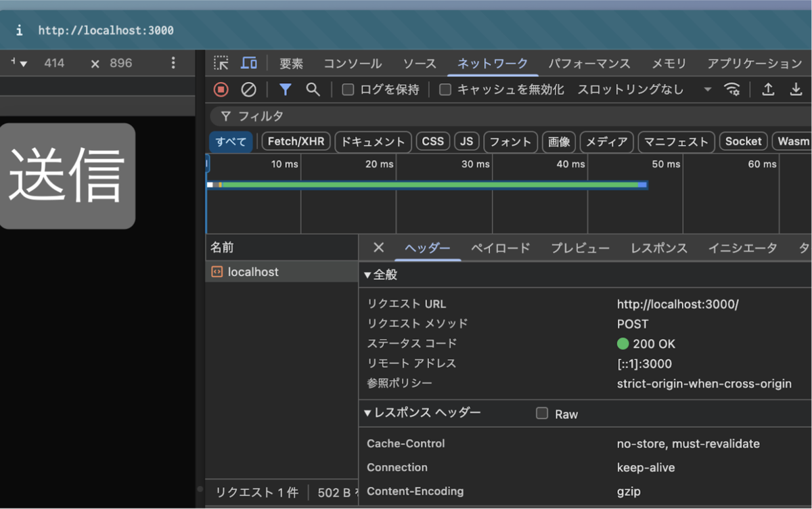This screenshot has width=812, height=509.
Task: Switch to the 要素 tab
Action: [292, 64]
